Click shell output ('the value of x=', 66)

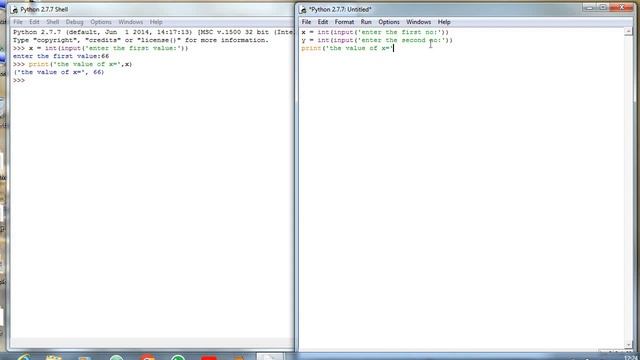pos(58,72)
